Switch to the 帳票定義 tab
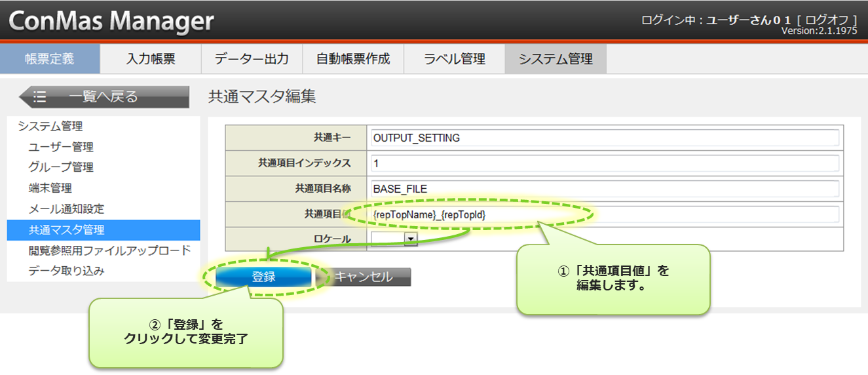The height and width of the screenshot is (375, 868). (x=50, y=59)
